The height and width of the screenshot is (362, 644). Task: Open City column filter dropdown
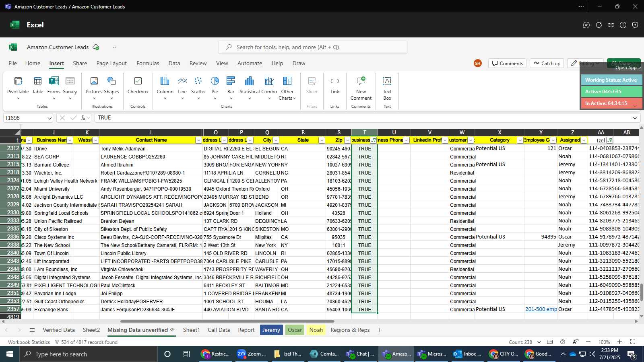276,140
